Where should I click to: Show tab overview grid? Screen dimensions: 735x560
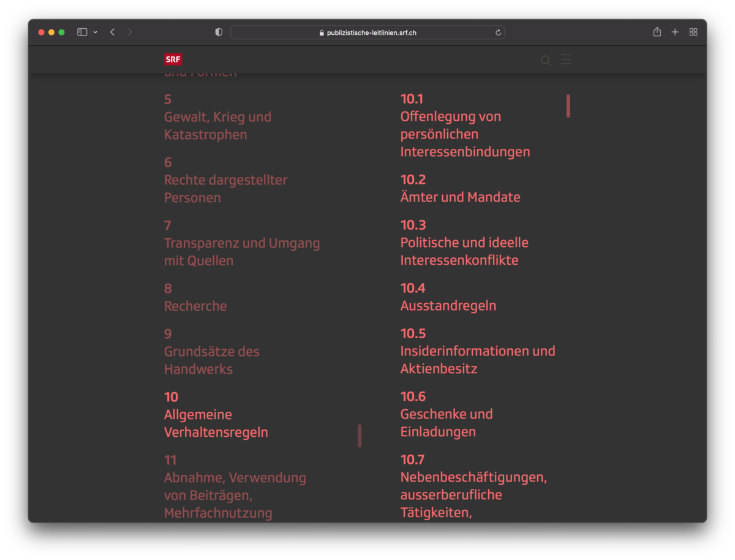tap(693, 32)
